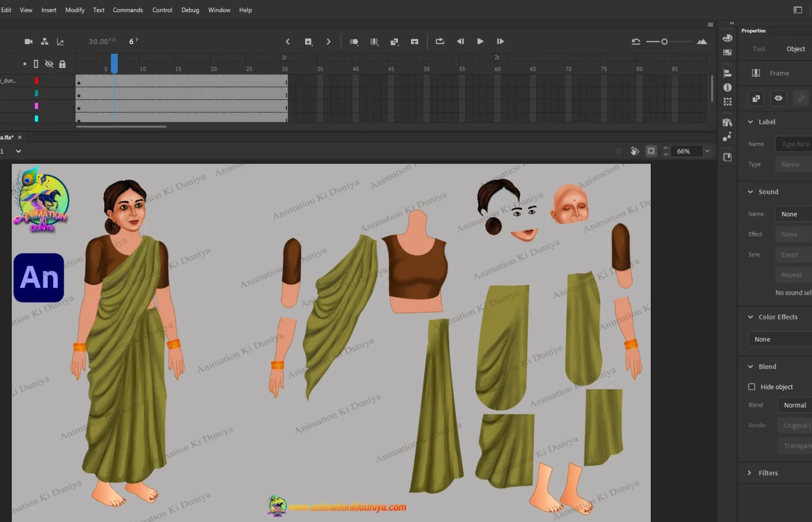The width and height of the screenshot is (812, 522).
Task: Collapse the Sound section
Action: [751, 192]
